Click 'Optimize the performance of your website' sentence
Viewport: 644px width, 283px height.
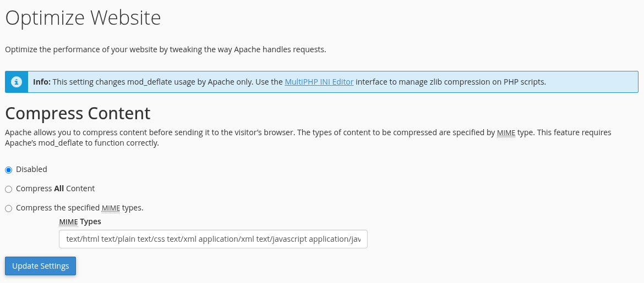click(x=166, y=49)
